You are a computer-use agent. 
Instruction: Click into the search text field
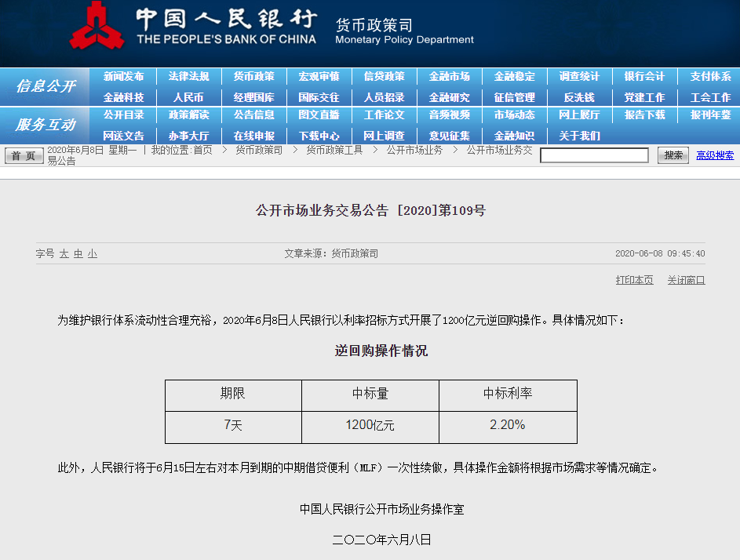[594, 155]
